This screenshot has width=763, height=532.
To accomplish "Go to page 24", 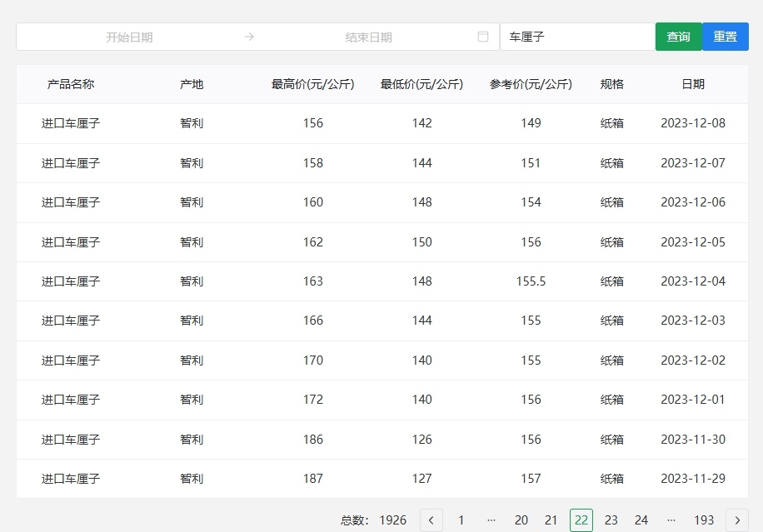I will point(641,520).
